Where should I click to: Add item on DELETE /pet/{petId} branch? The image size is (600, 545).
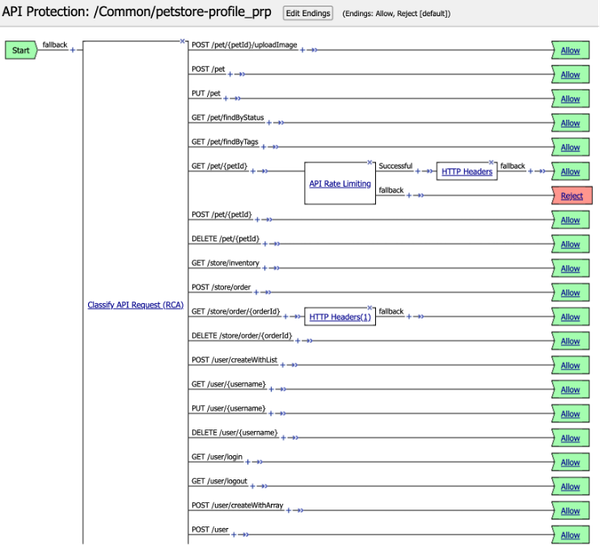point(265,244)
